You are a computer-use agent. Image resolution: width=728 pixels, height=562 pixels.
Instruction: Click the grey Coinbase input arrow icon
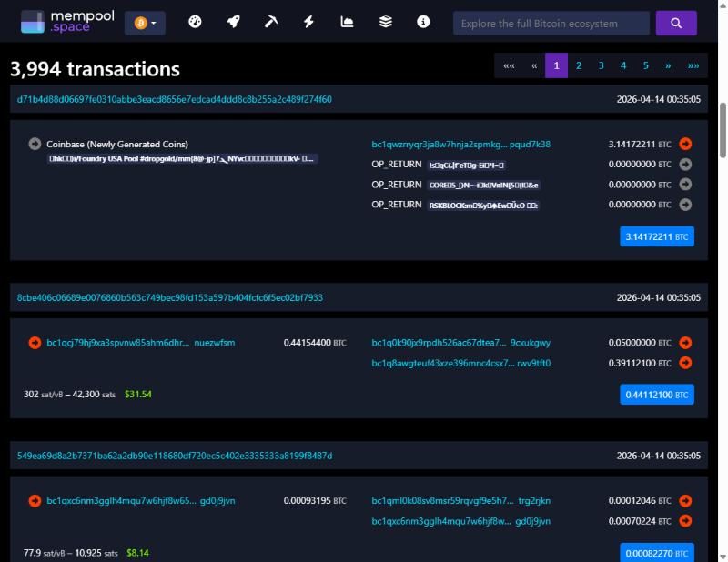click(35, 144)
